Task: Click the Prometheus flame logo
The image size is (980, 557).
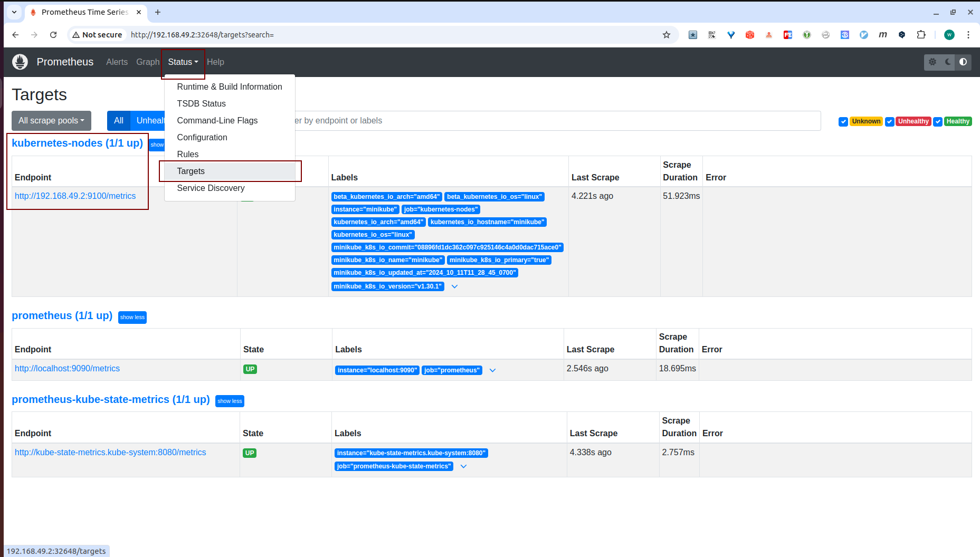Action: click(20, 62)
